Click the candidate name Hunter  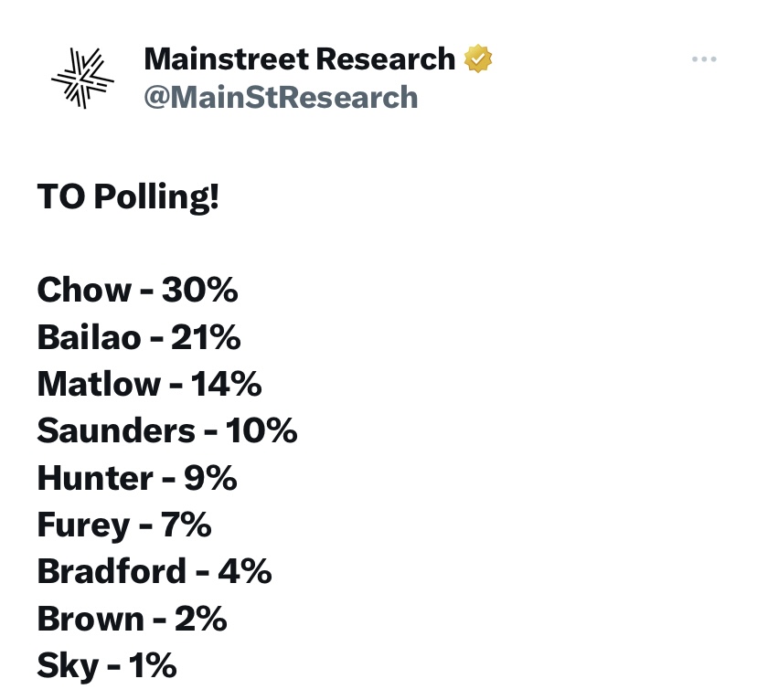click(95, 478)
